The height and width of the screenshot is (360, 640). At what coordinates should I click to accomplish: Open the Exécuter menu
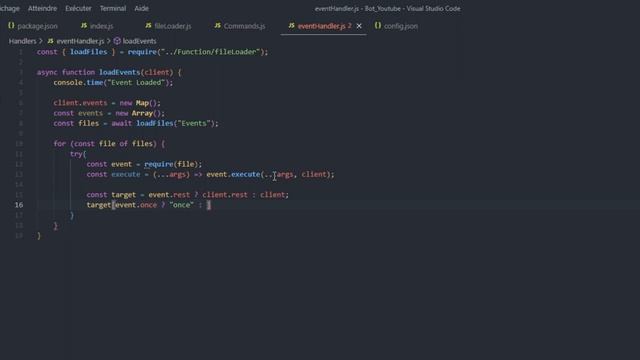point(78,8)
